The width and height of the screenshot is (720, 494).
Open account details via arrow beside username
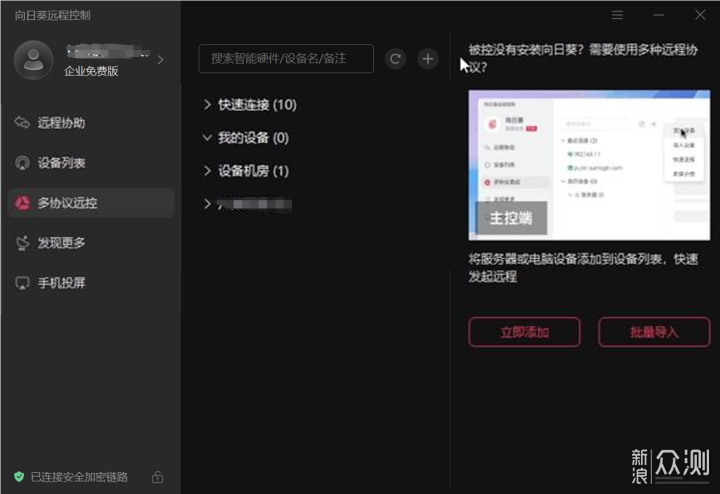coord(160,60)
